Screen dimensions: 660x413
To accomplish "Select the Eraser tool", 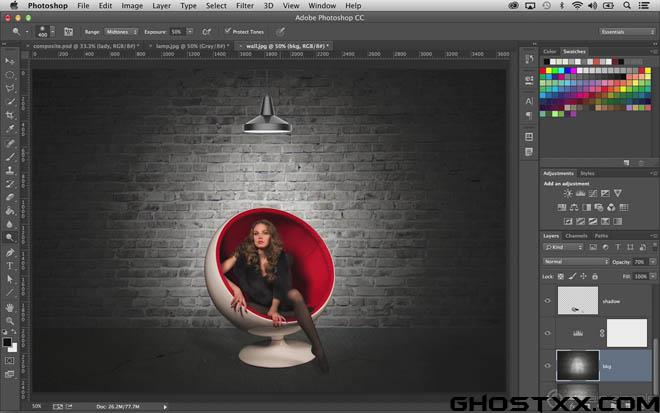I will pos(10,197).
